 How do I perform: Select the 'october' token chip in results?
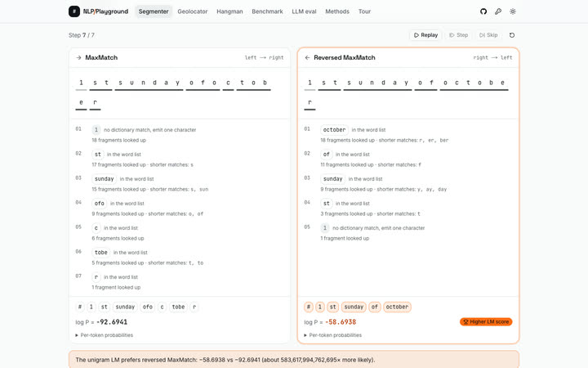click(x=397, y=307)
